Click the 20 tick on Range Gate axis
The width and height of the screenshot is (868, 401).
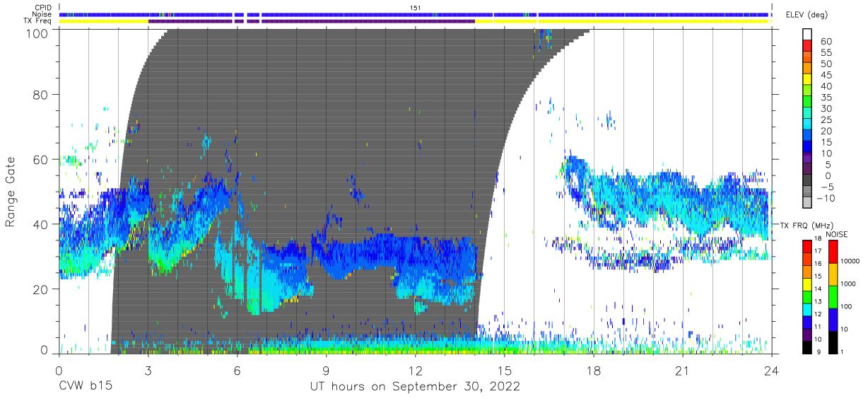(42, 289)
